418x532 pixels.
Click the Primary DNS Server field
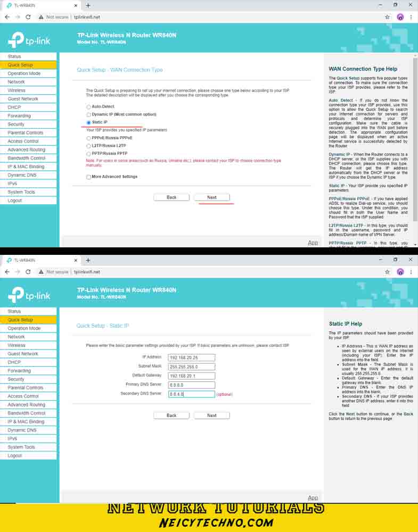(192, 385)
